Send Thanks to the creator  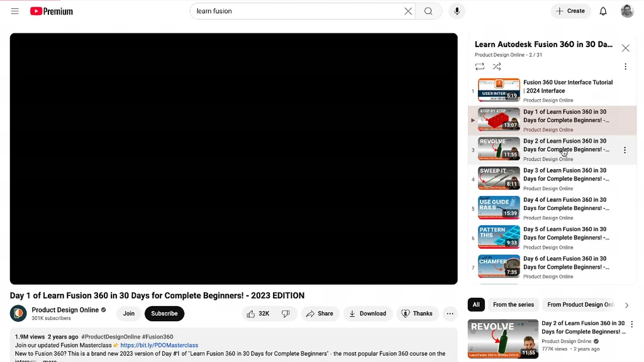pos(418,314)
